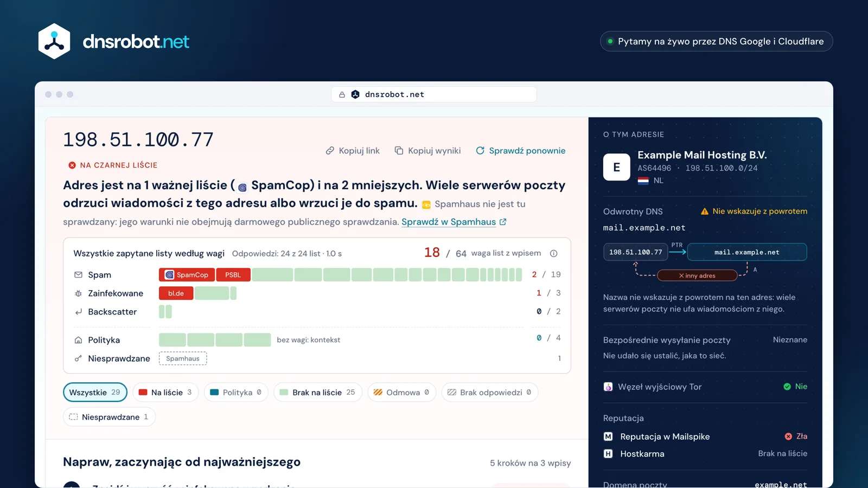Click the Netherlands flag icon

click(x=643, y=181)
